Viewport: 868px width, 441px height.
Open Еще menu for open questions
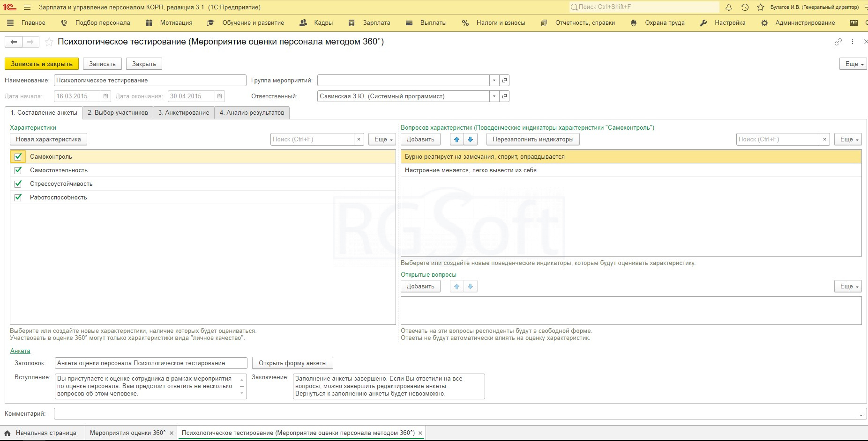click(848, 287)
